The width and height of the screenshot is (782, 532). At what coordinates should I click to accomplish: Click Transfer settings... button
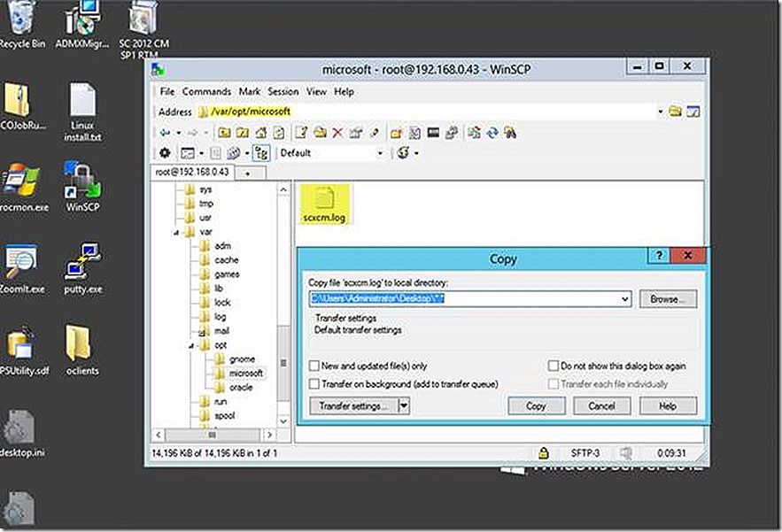(x=353, y=405)
